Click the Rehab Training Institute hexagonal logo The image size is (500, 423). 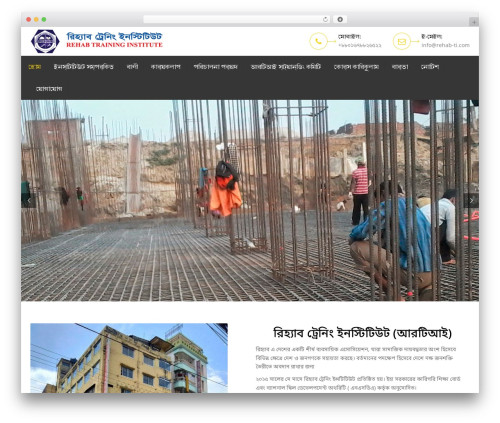pyautogui.click(x=45, y=41)
